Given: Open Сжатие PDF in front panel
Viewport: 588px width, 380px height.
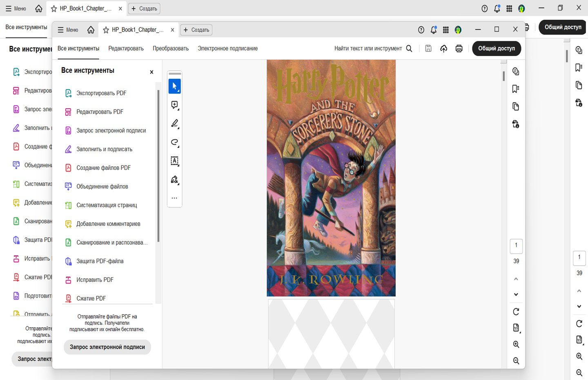Looking at the screenshot, I should [91, 299].
